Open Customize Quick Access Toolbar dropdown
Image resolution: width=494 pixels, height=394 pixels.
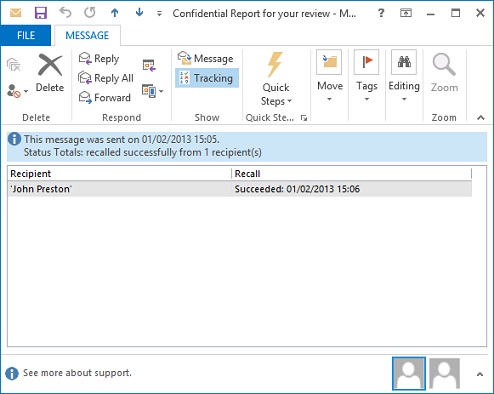coord(159,13)
